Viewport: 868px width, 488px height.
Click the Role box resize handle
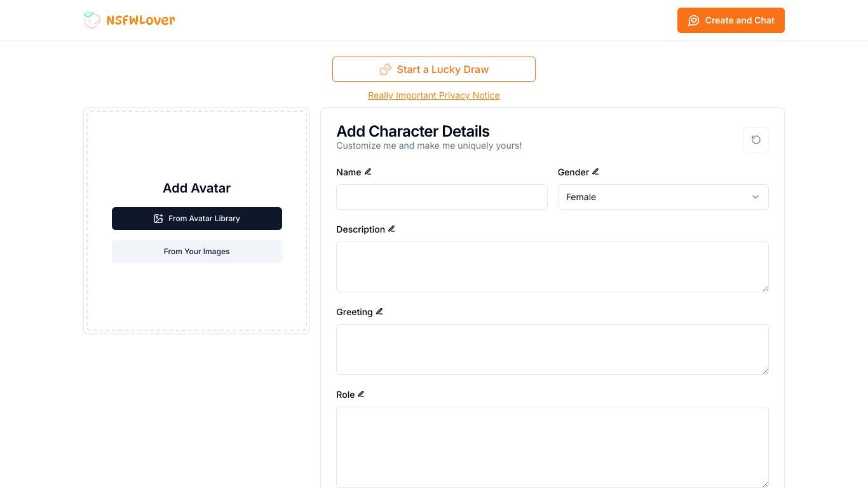[765, 484]
